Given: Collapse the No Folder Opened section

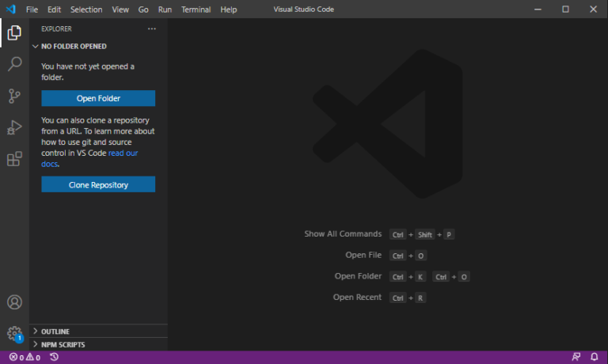Looking at the screenshot, I should (74, 47).
